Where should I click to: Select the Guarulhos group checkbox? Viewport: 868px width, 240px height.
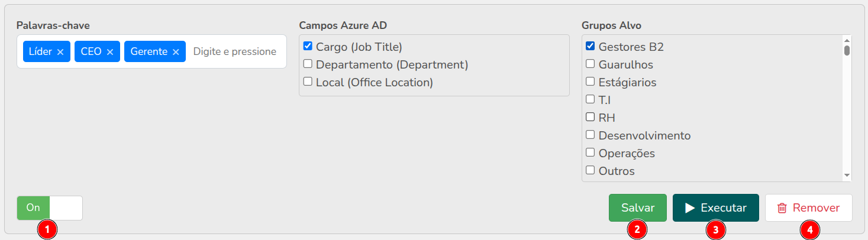[590, 64]
